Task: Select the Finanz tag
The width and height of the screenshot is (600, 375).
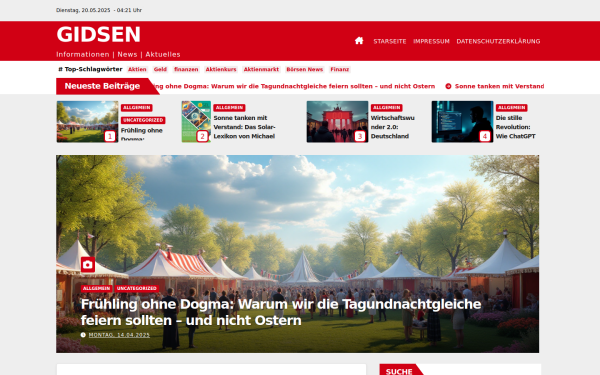Action: click(339, 69)
